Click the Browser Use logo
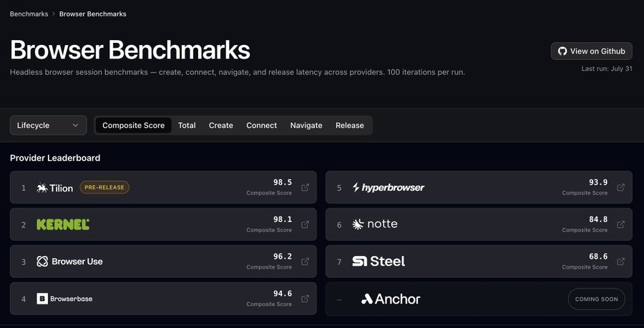This screenshot has height=328, width=644. 69,262
